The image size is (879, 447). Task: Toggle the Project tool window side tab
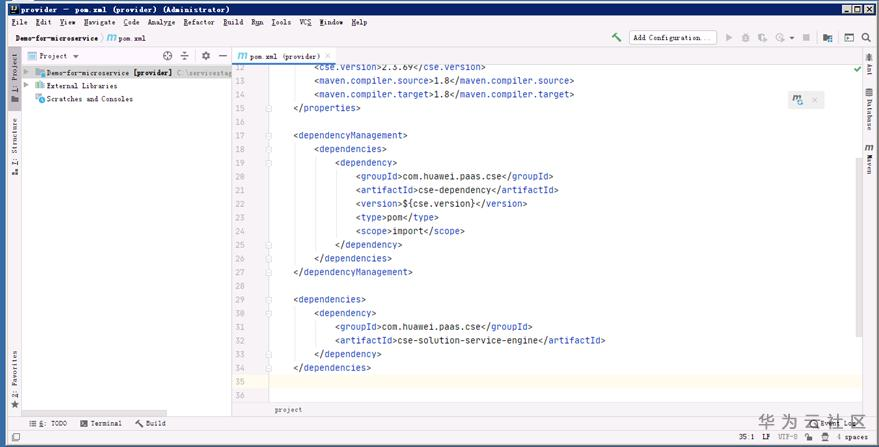pyautogui.click(x=15, y=77)
